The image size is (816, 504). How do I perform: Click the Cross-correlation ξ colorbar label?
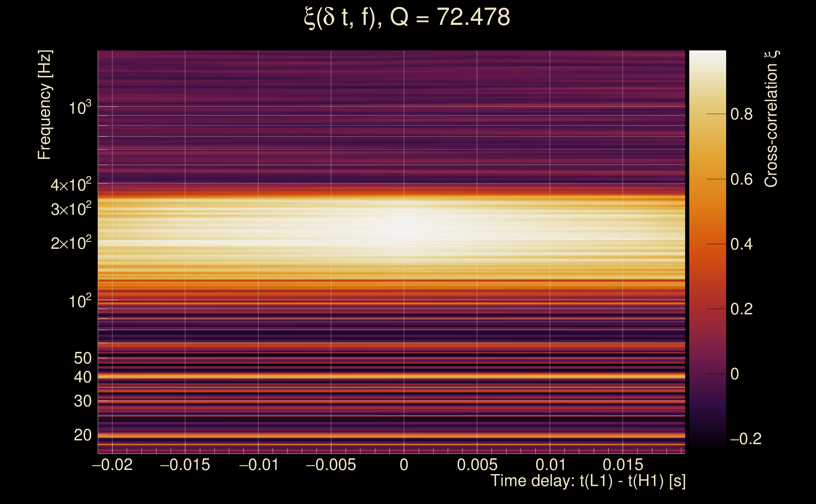pyautogui.click(x=771, y=119)
